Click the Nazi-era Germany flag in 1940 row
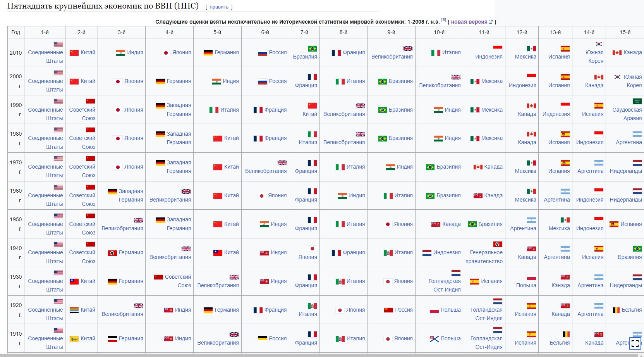The width and height of the screenshot is (644, 357). click(112, 253)
